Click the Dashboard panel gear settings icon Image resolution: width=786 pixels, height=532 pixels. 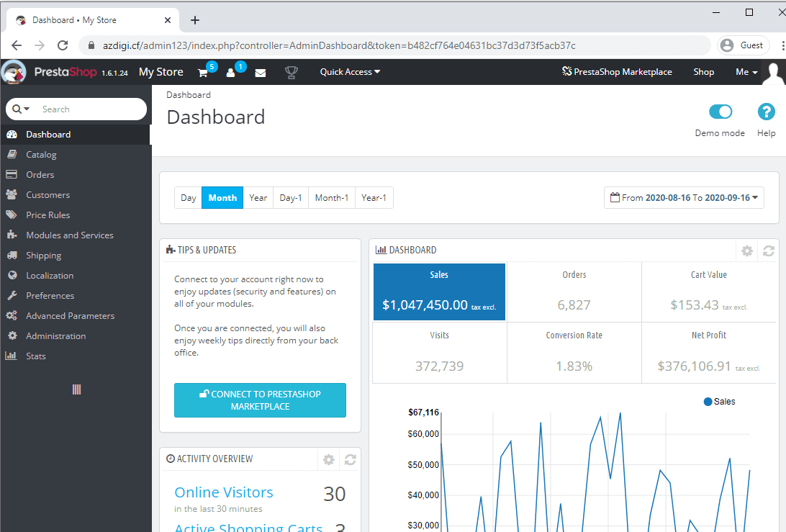747,251
